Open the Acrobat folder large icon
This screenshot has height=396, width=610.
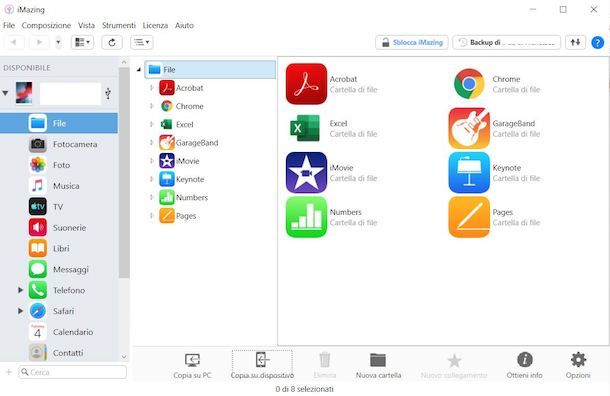coord(306,84)
